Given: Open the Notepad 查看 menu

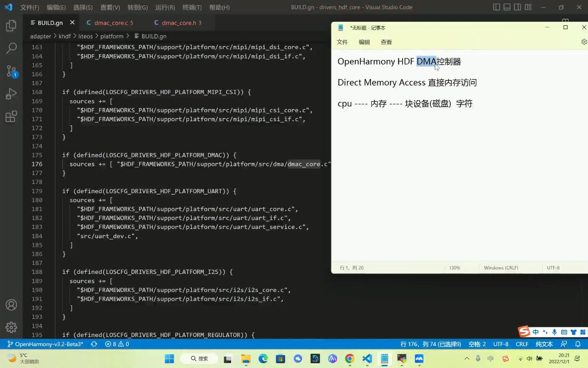Looking at the screenshot, I should tap(386, 42).
